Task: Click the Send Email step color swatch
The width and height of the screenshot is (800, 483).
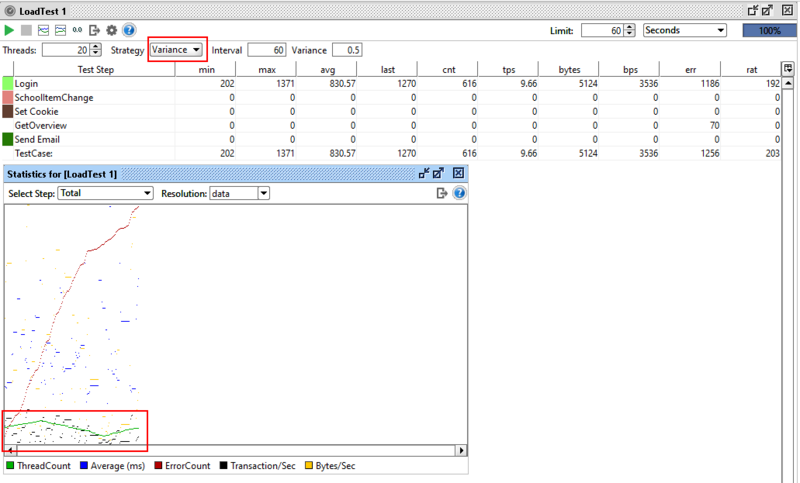Action: tap(8, 139)
